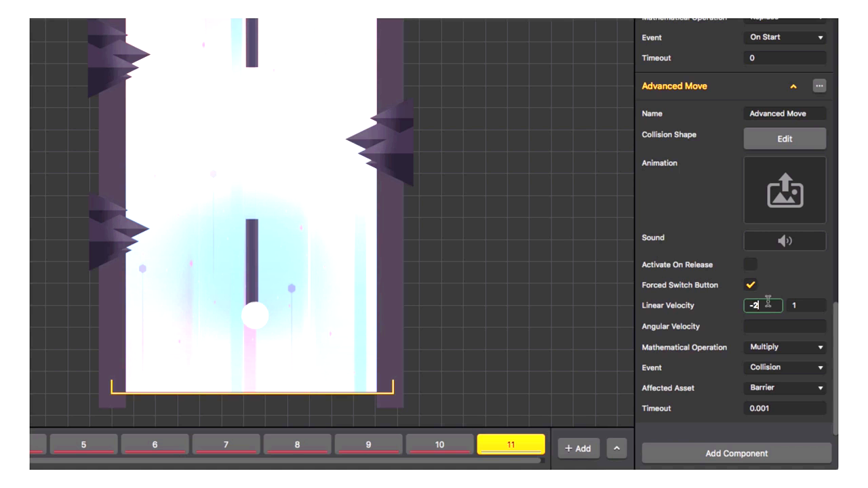Collapse the level bar with up chevron
This screenshot has height=488, width=868.
[x=616, y=448]
